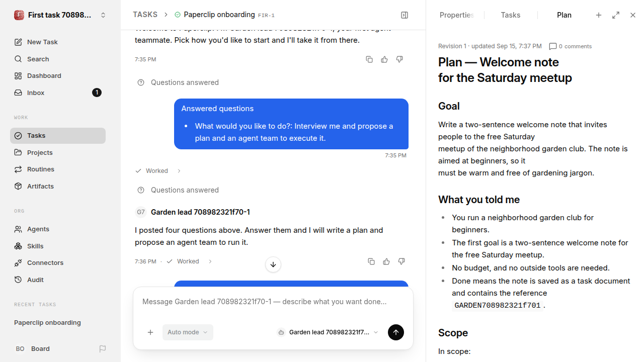Jump to latest message arrow

[x=273, y=264]
